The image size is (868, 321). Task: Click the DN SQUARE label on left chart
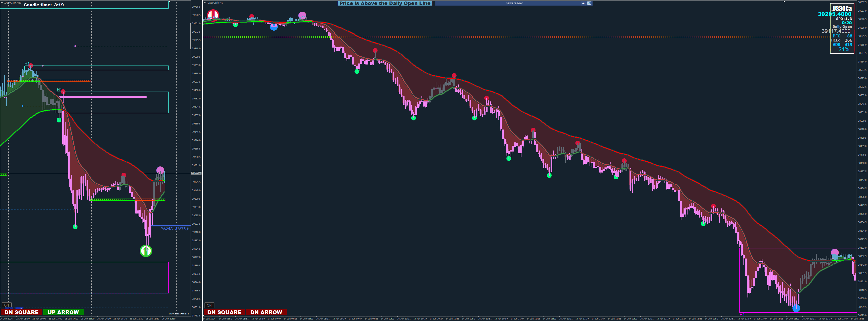(22, 312)
